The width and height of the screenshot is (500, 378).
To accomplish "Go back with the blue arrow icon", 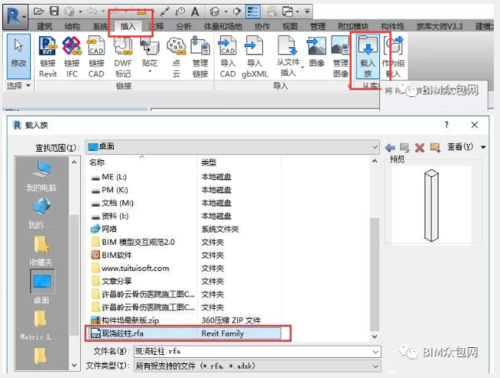I will click(x=390, y=147).
